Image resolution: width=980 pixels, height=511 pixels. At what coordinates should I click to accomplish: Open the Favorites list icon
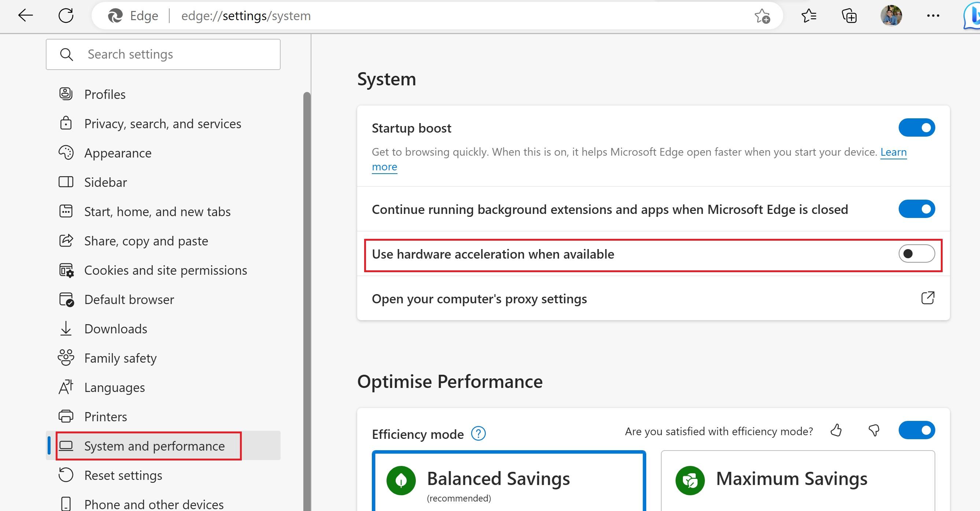[809, 16]
